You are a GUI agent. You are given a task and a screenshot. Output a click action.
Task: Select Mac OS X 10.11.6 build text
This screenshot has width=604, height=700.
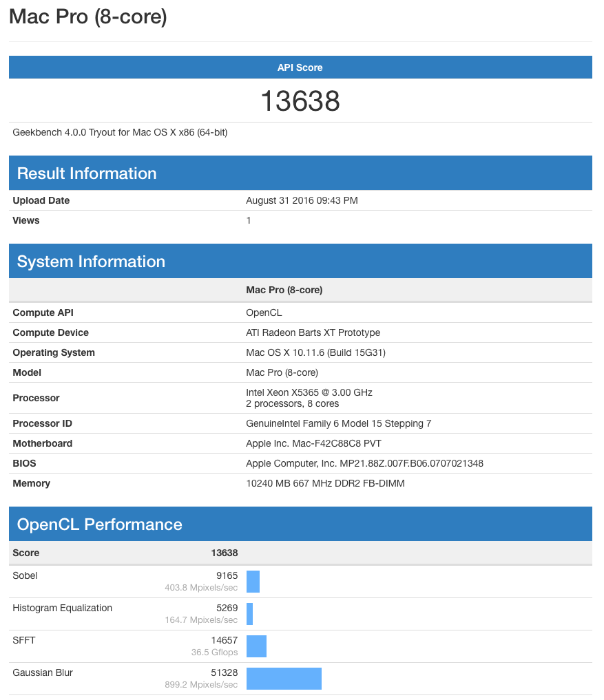point(315,352)
